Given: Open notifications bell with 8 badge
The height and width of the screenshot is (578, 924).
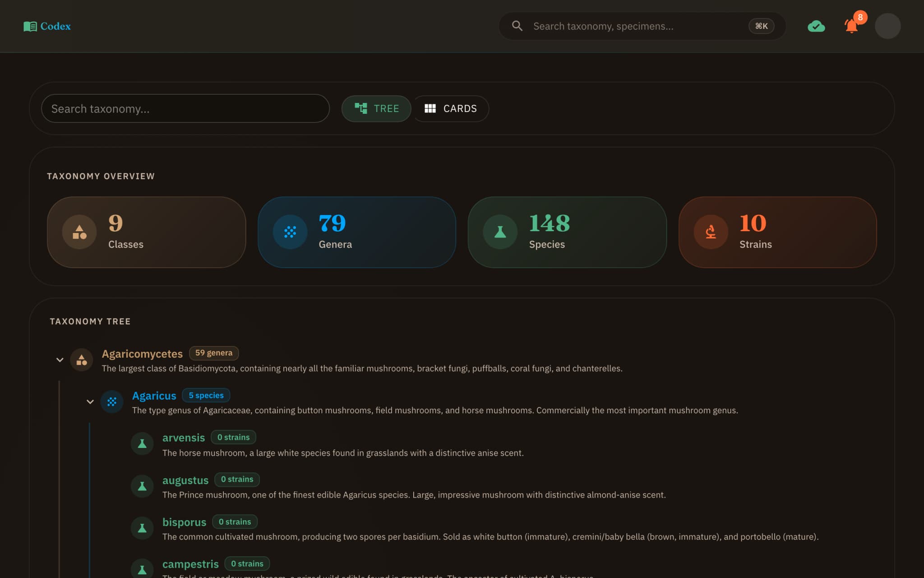Looking at the screenshot, I should pos(851,26).
